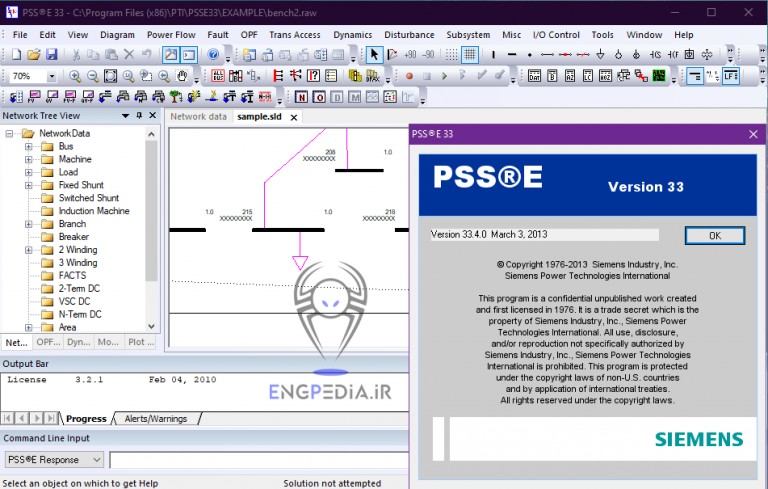
Task: Open the Power Flow menu
Action: pos(171,35)
